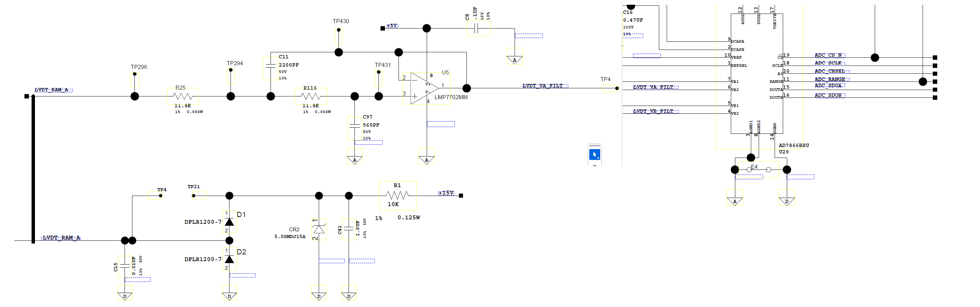Select the ADC_SDOB net label
The image size is (980, 307).
pos(829,95)
